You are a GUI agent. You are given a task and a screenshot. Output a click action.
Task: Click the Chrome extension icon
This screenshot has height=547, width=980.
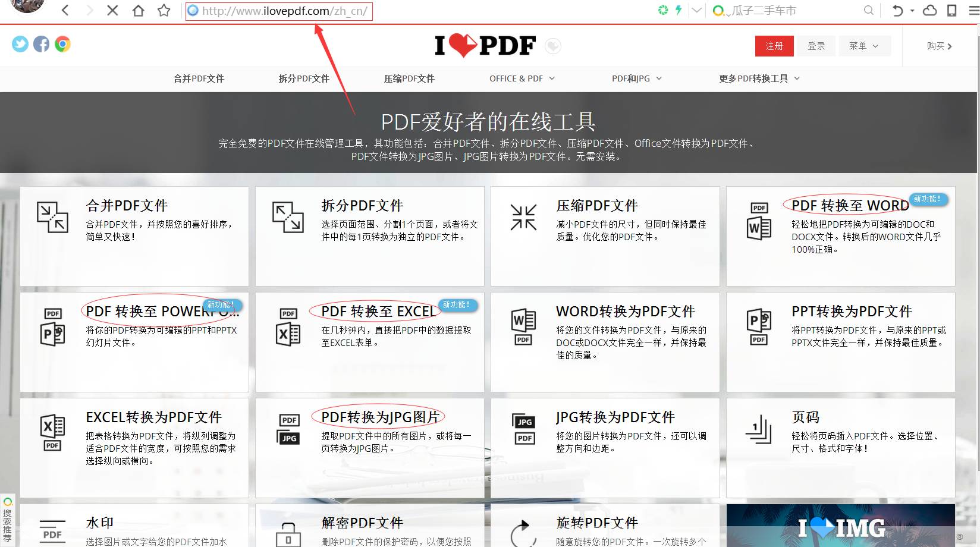62,44
